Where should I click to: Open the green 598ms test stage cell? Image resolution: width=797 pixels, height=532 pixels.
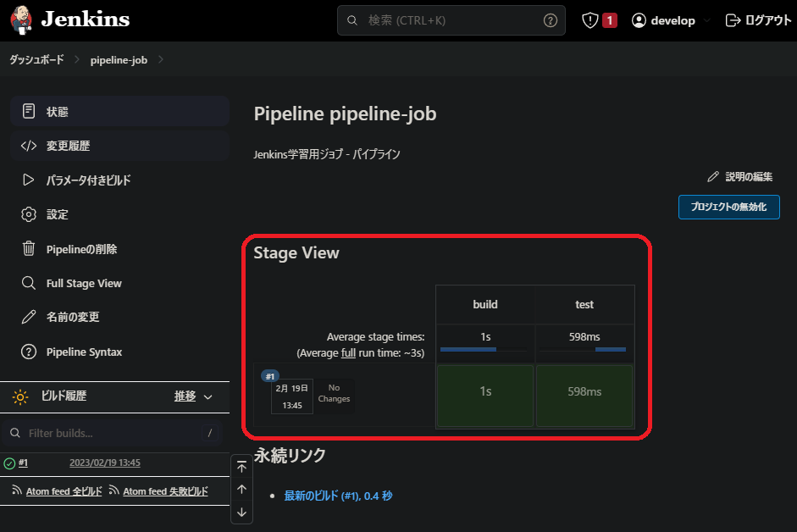(584, 395)
